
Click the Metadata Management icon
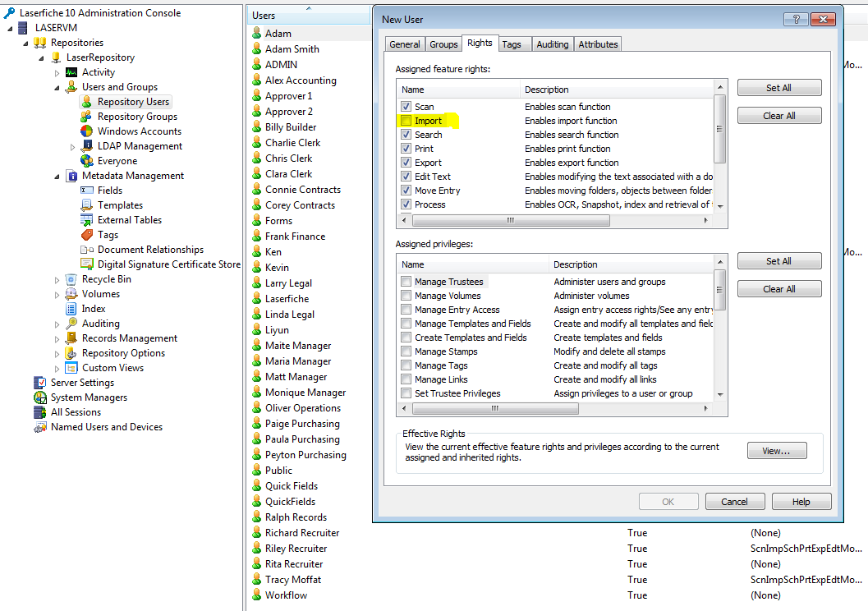71,176
